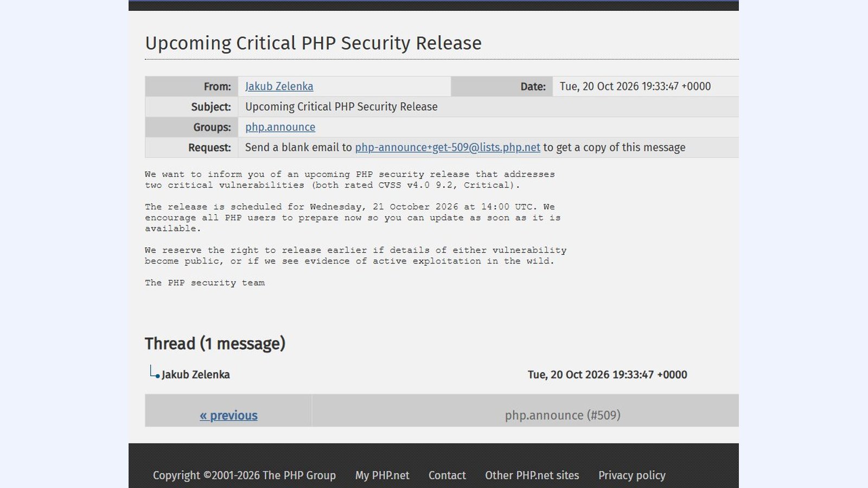Screen dimensions: 868x488
Task: Click the Subject row text
Action: click(341, 107)
